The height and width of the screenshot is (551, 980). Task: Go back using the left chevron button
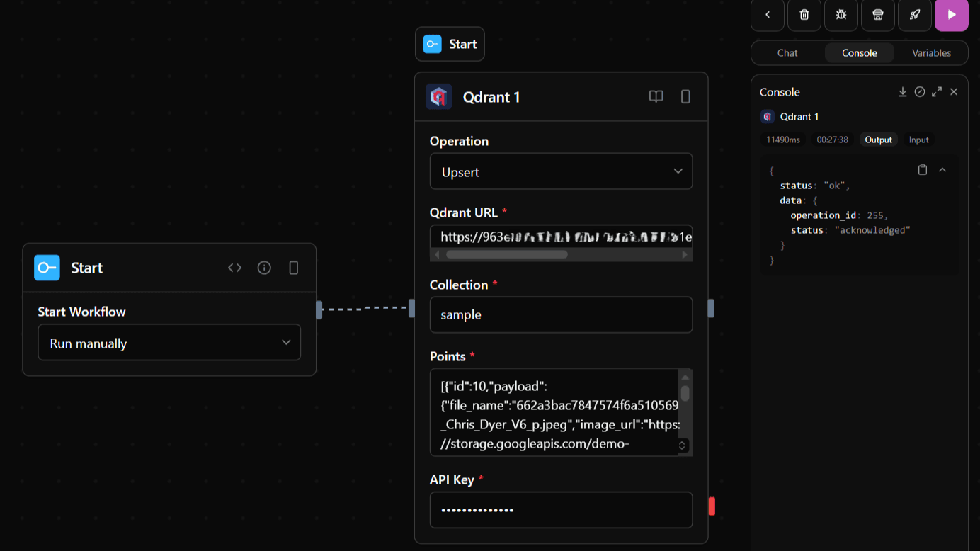[768, 15]
